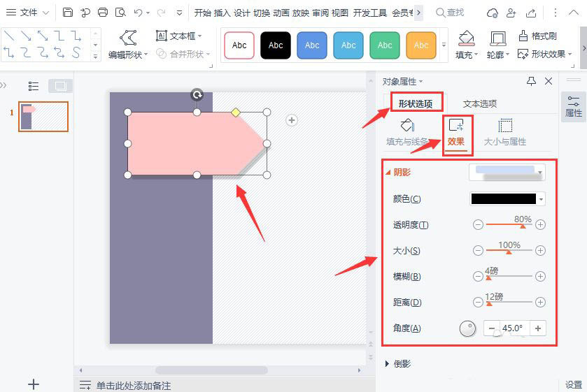Click the Outline (轮廓) icon
This screenshot has width=587, height=392.
(497, 38)
